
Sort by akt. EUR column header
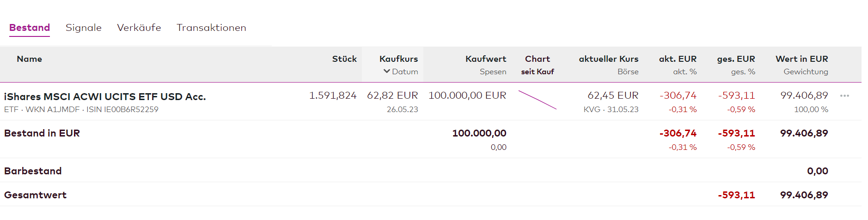pyautogui.click(x=678, y=59)
